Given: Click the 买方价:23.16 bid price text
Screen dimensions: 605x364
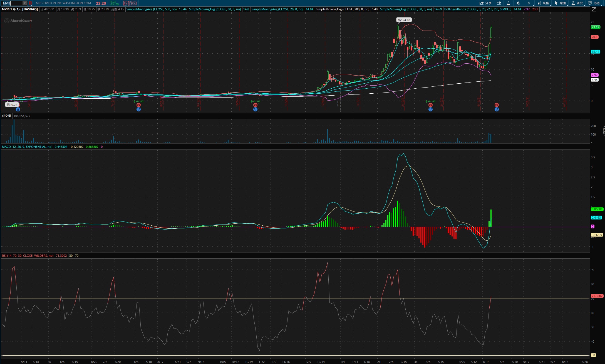Looking at the screenshot, I should 130,2.
